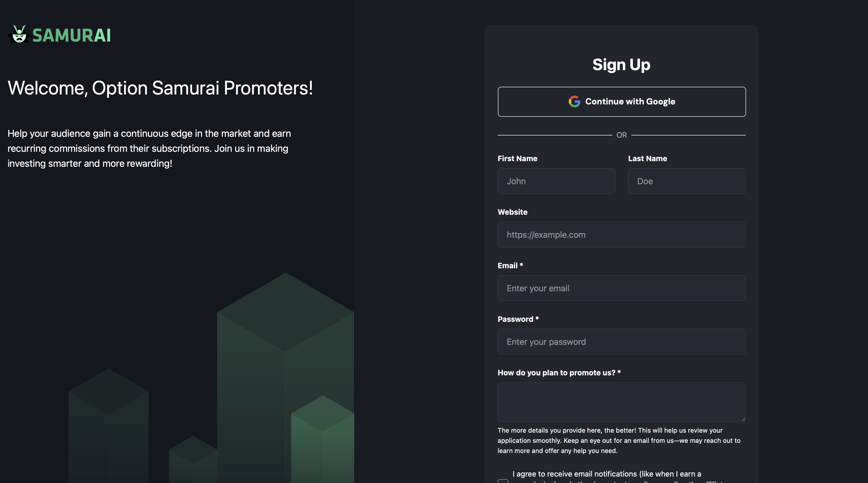The image size is (868, 483).
Task: Click the "Last Name" label
Action: pos(647,159)
